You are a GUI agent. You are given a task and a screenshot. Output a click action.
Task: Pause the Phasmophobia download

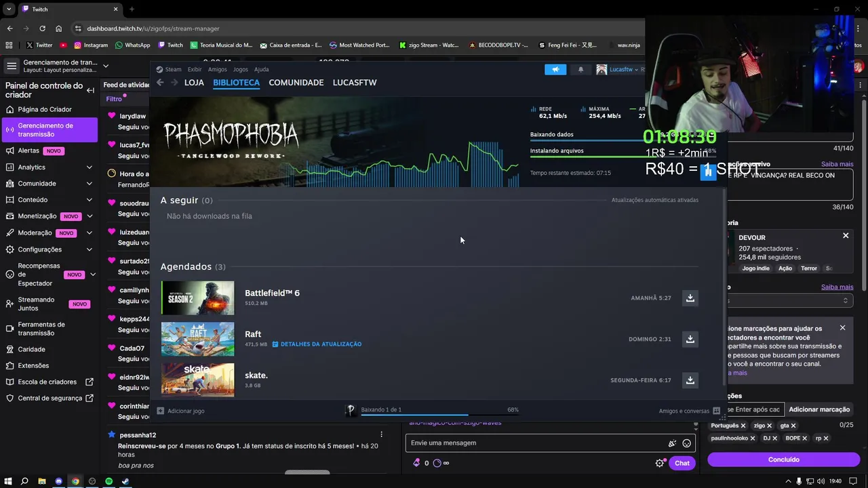[x=707, y=172]
